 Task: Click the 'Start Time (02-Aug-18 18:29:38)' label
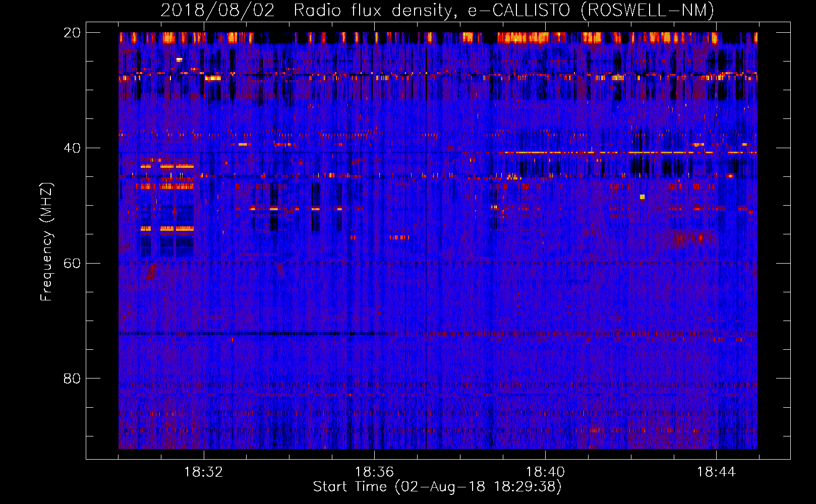[x=437, y=486]
